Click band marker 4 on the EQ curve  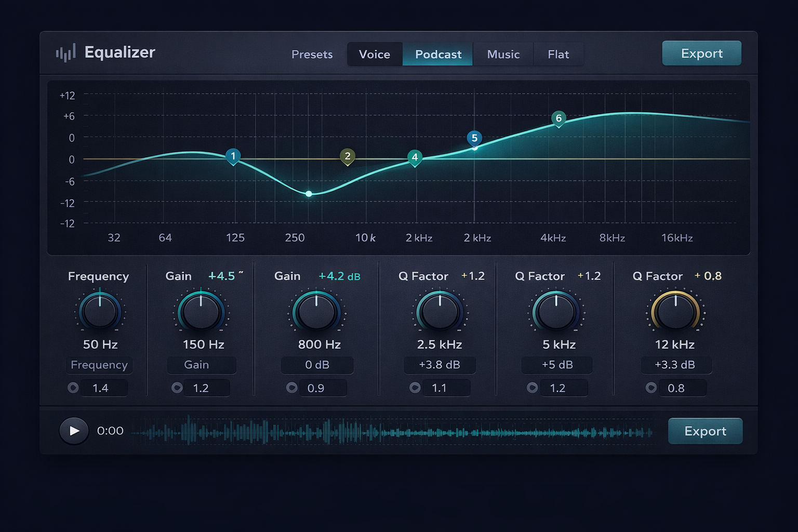[415, 157]
